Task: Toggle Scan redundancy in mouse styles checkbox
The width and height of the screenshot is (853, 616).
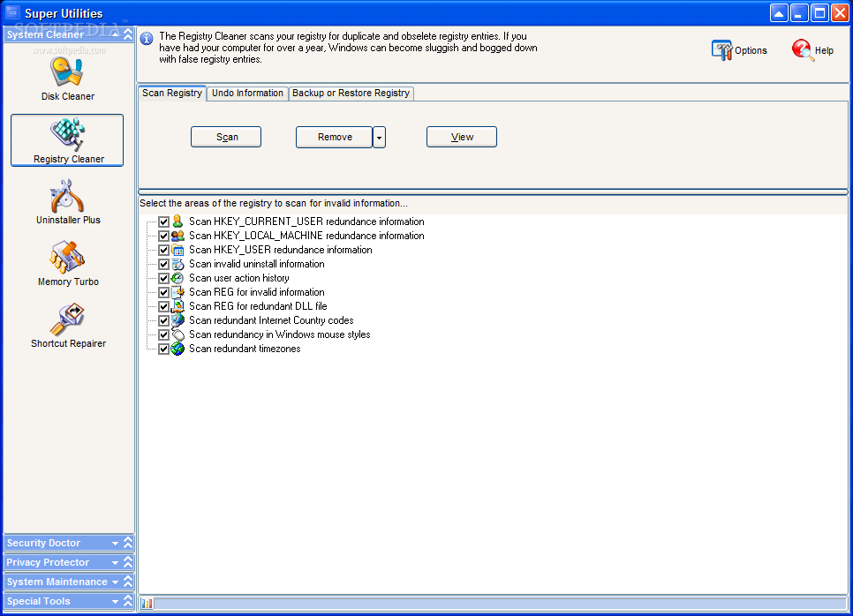Action: tap(163, 334)
